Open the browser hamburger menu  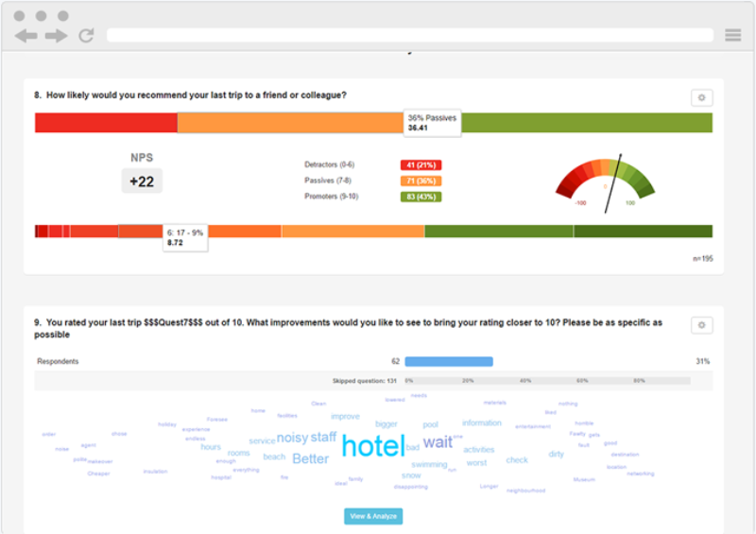733,35
